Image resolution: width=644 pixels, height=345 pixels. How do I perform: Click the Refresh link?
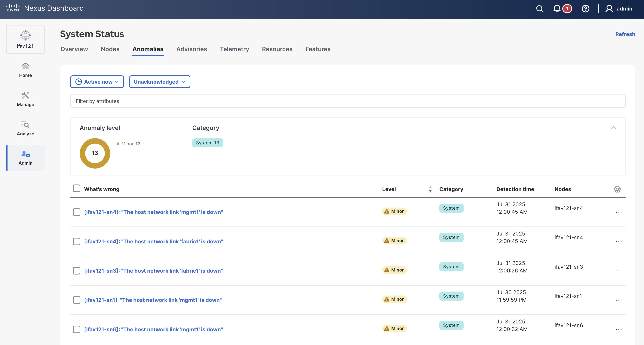coord(625,34)
